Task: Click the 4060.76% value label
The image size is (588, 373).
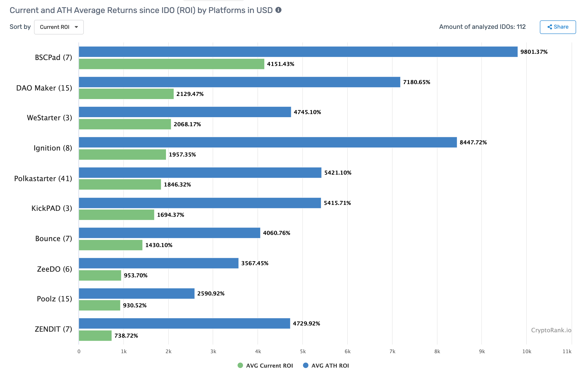Action: tap(277, 233)
